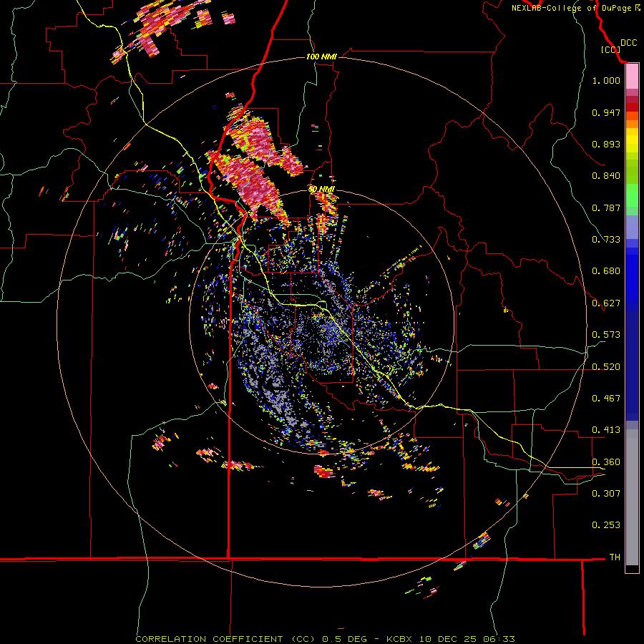This screenshot has height=644, width=644.
Task: Select the 1.000 legend value
Action: (606, 81)
